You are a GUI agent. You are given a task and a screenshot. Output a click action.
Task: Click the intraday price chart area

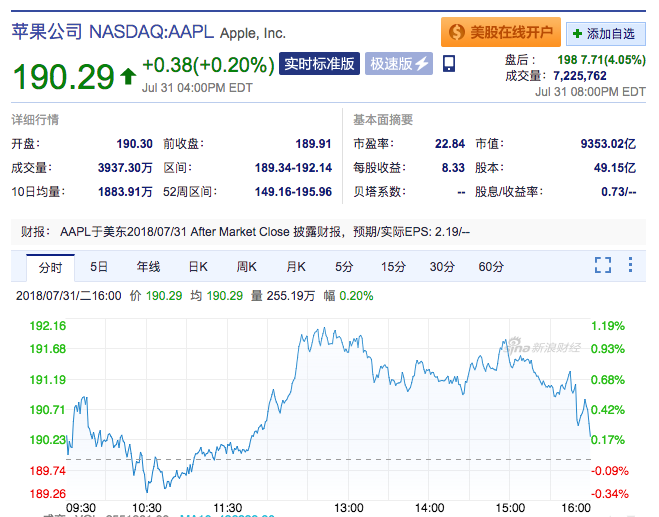click(x=329, y=409)
